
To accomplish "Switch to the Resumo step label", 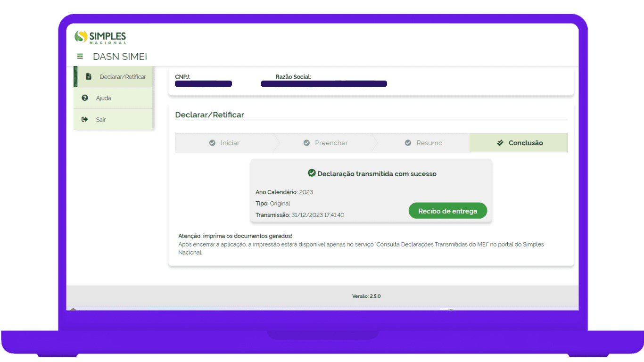I will 429,143.
